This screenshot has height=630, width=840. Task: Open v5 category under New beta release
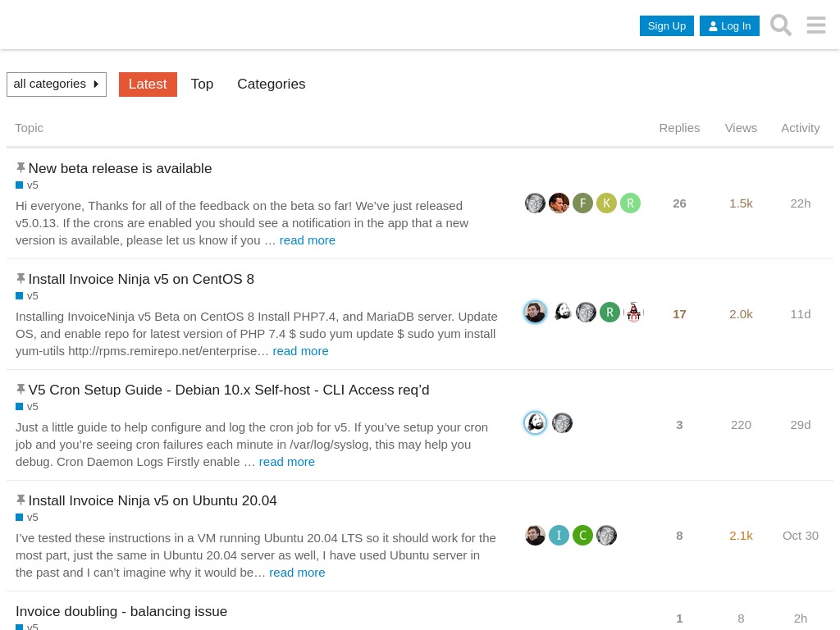pyautogui.click(x=33, y=185)
